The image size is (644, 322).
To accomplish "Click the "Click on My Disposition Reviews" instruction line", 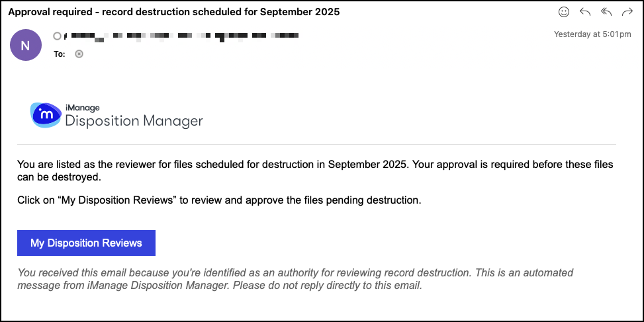I will pos(219,200).
